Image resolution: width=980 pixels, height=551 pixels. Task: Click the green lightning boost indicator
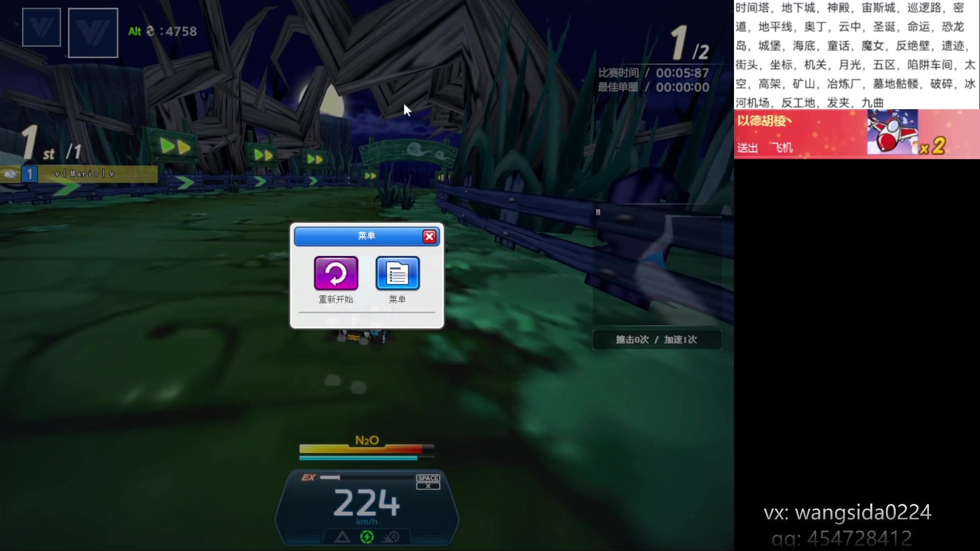(367, 537)
